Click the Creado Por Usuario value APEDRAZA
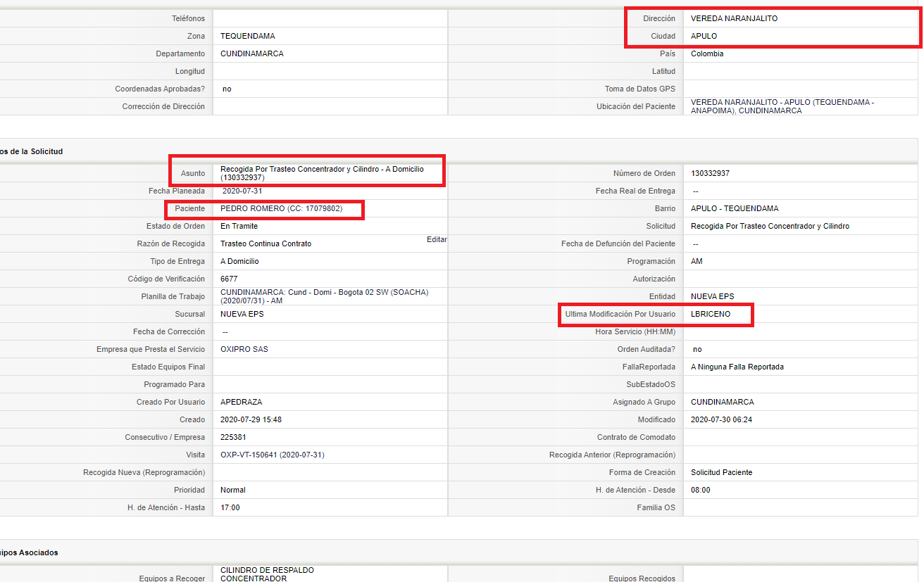Viewport: 924px width, 582px height. pos(241,402)
